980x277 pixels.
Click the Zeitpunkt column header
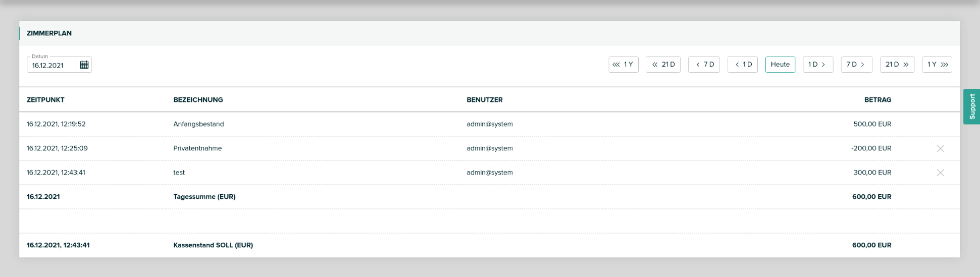click(45, 100)
